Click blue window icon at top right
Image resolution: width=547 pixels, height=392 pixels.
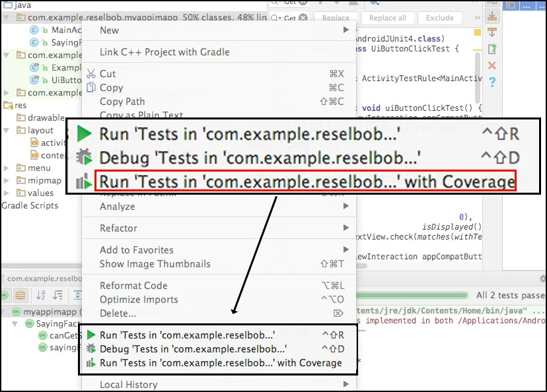[x=511, y=5]
